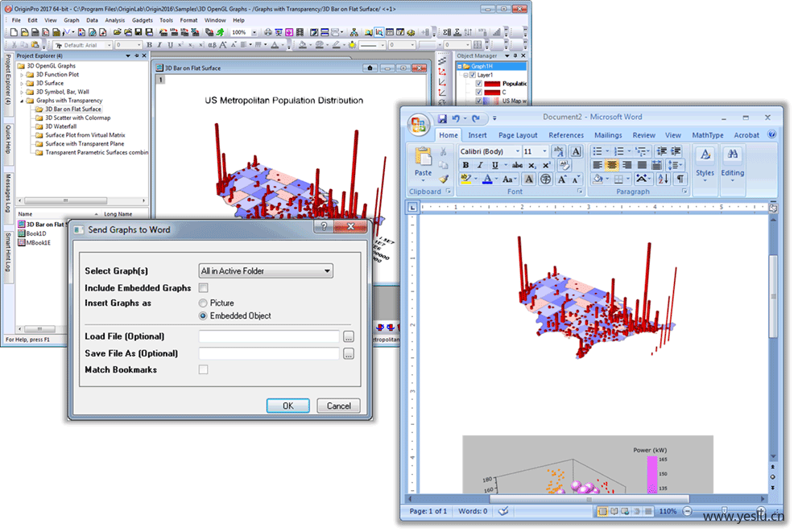
Task: Save the Word document from Quick Access toolbar
Action: [442, 118]
